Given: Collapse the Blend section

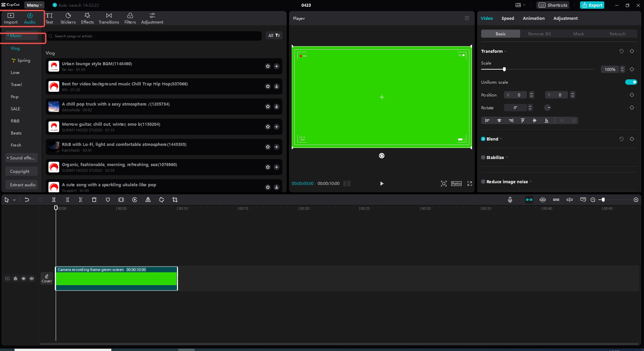Looking at the screenshot, I should 501,139.
